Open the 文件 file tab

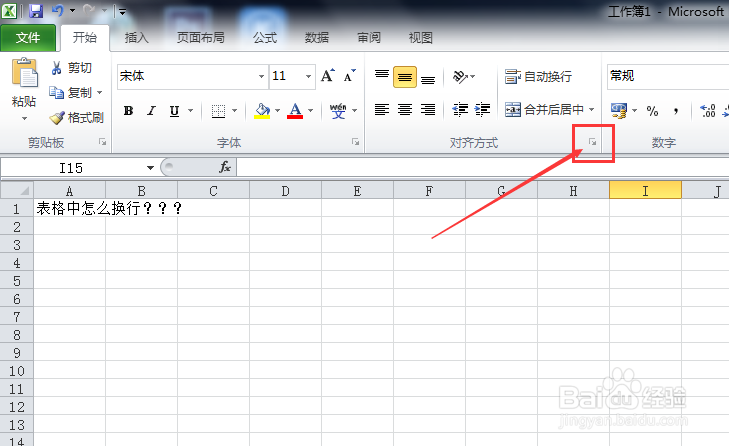(x=28, y=38)
